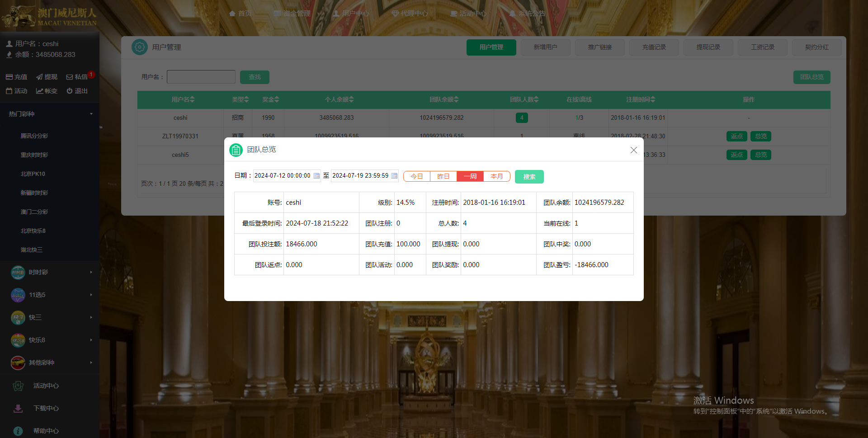This screenshot has width=868, height=438.
Task: Open private messages (私信) envelope icon
Action: click(x=70, y=77)
